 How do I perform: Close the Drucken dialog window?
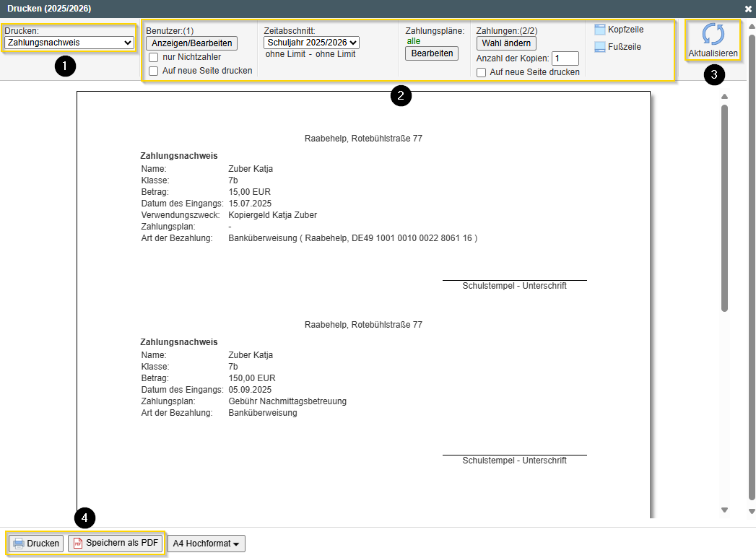(748, 9)
